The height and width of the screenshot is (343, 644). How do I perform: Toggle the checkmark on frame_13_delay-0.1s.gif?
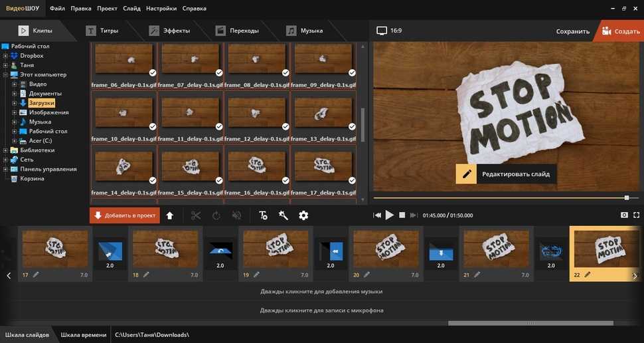(x=352, y=126)
